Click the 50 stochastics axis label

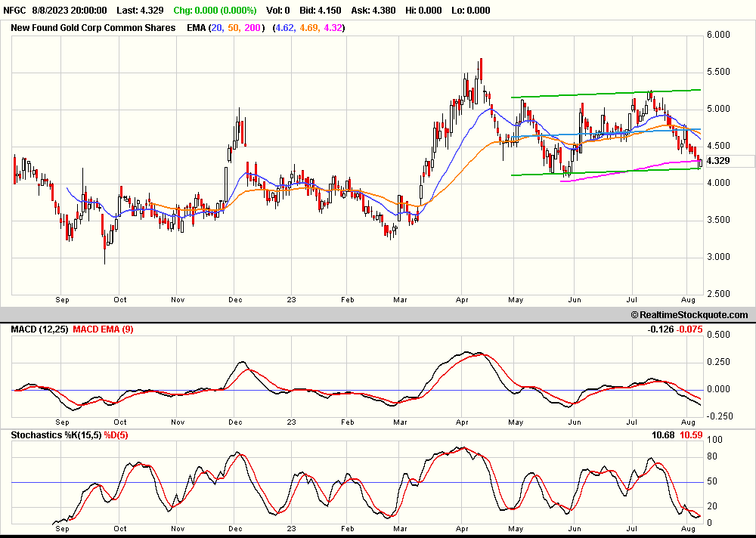(712, 481)
